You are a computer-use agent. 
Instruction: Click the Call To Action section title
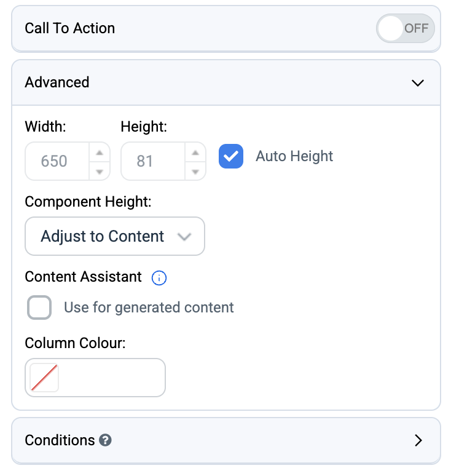point(70,28)
